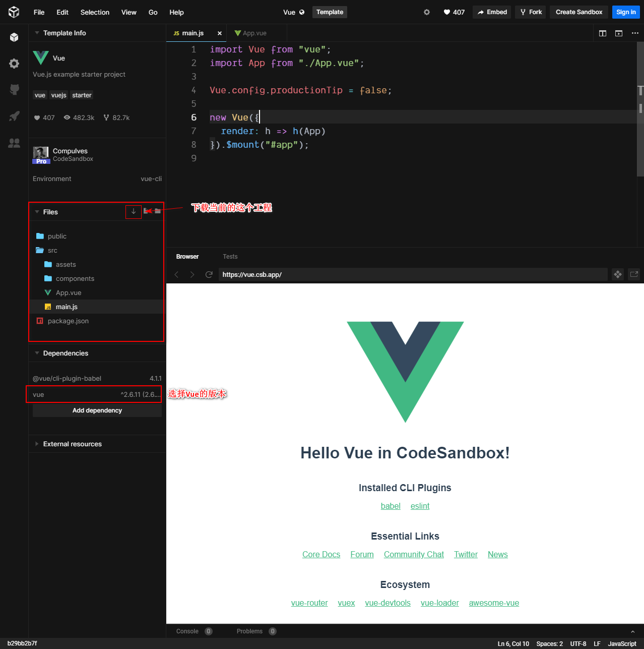Open editor options via the ellipsis icon
The width and height of the screenshot is (644, 649).
click(634, 33)
